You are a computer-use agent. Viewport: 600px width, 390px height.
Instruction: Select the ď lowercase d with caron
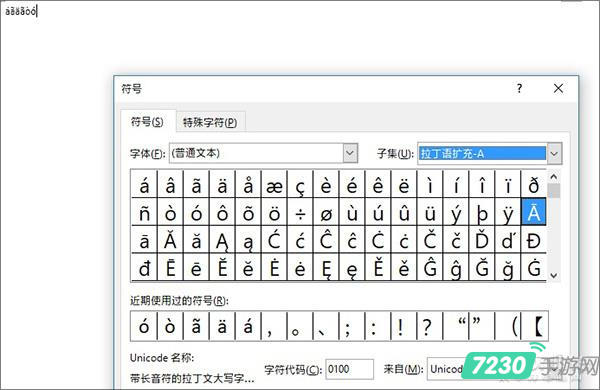pos(508,240)
